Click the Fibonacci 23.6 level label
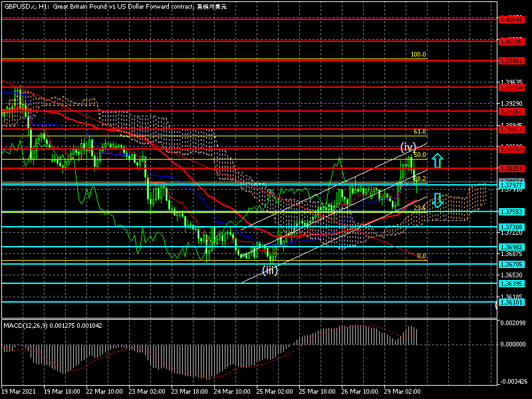532x399 pixels. 419,207
